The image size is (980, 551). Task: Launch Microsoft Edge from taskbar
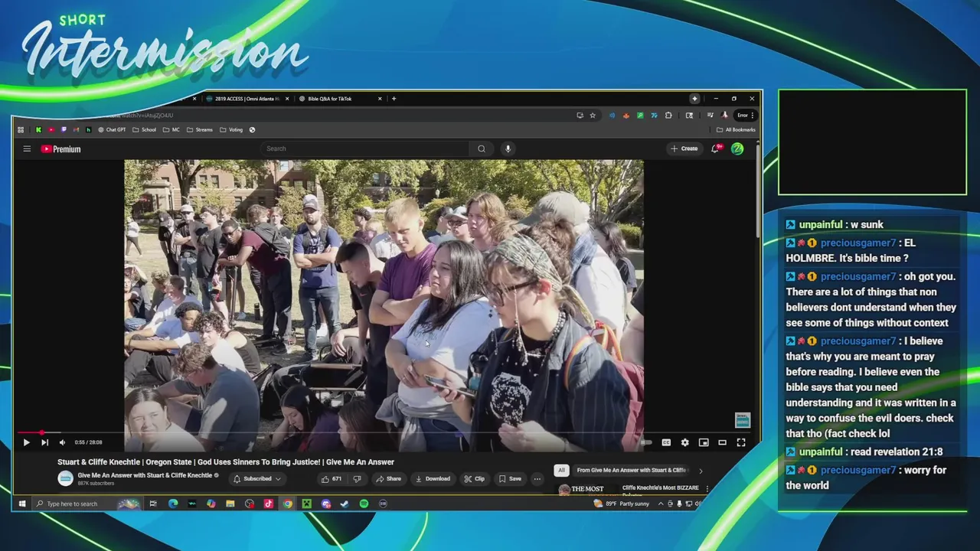click(x=173, y=504)
